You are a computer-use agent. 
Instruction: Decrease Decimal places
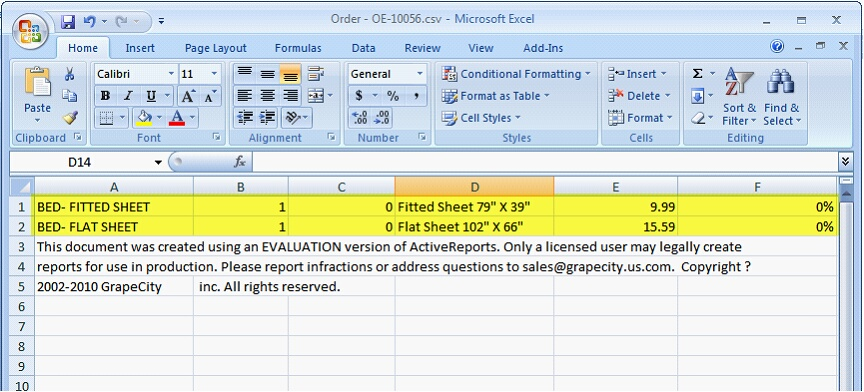pyautogui.click(x=382, y=117)
